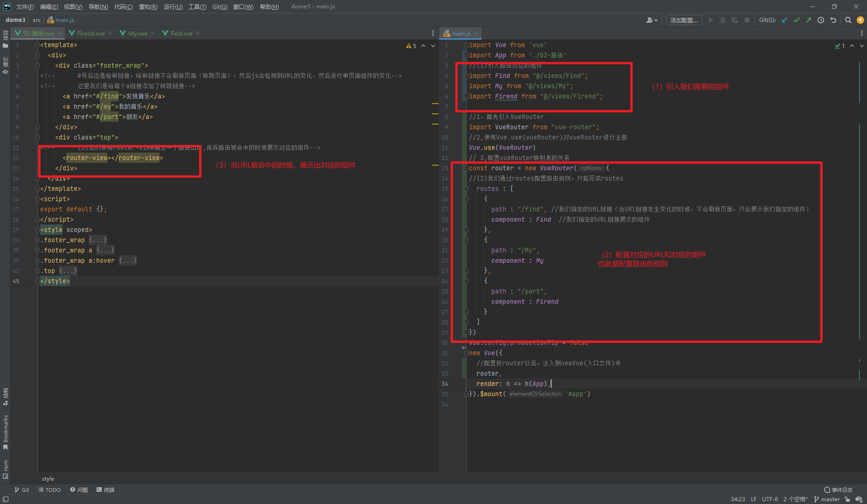The width and height of the screenshot is (867, 504).
Task: Open the 帮助(H) menu
Action: click(269, 7)
